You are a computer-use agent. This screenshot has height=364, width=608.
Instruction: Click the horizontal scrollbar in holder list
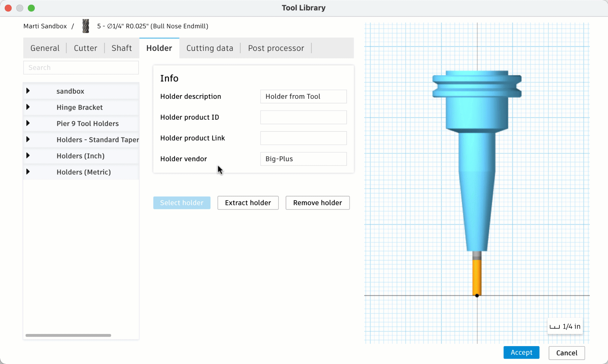[x=68, y=335]
